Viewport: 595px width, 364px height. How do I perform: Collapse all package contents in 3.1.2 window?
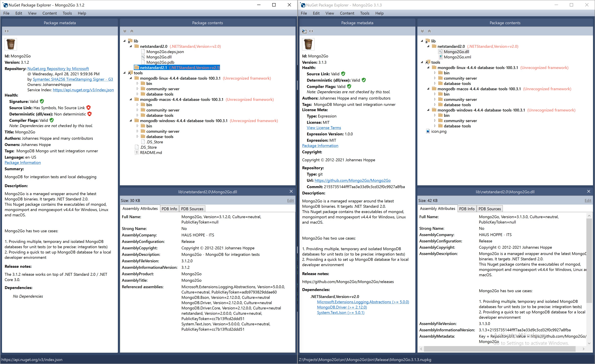132,31
